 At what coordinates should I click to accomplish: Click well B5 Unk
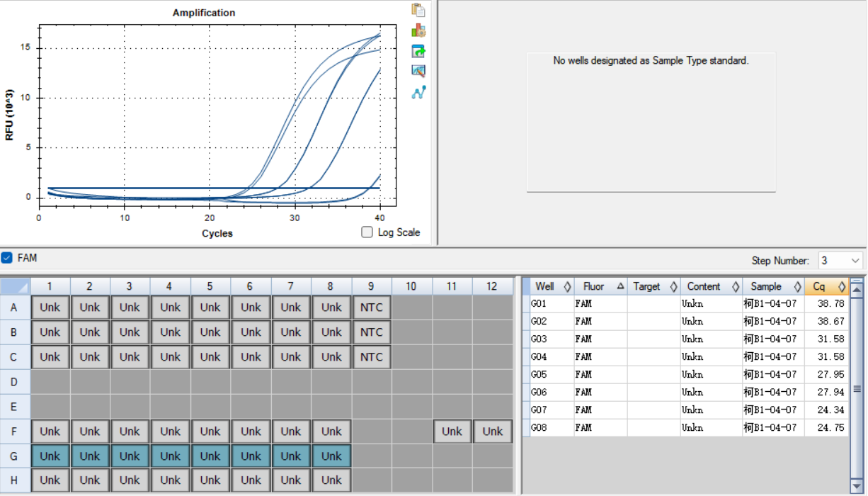[x=211, y=332]
